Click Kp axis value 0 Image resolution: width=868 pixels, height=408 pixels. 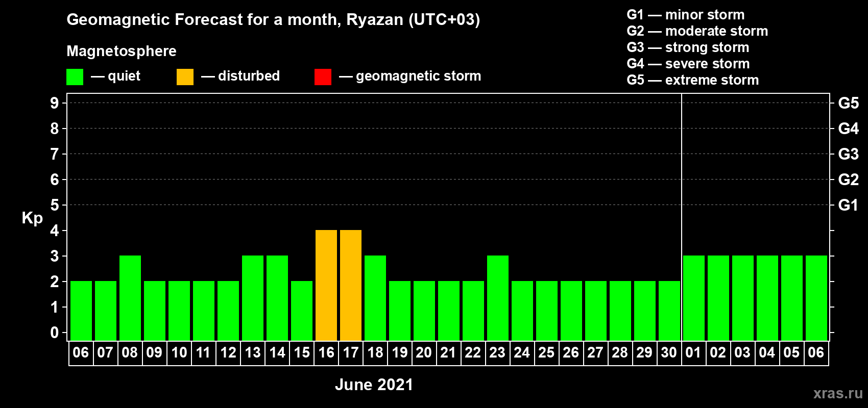(55, 333)
